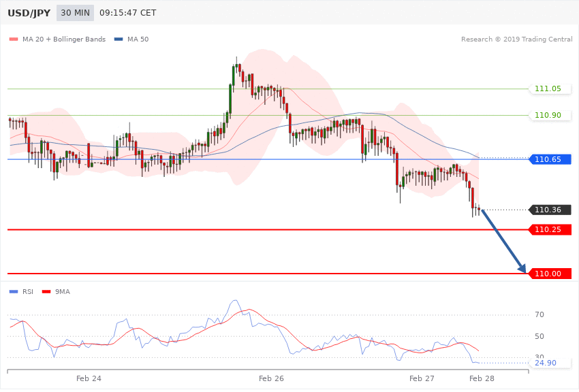
Task: Click the Research 2019 Trading Central credit
Action: [x=516, y=39]
